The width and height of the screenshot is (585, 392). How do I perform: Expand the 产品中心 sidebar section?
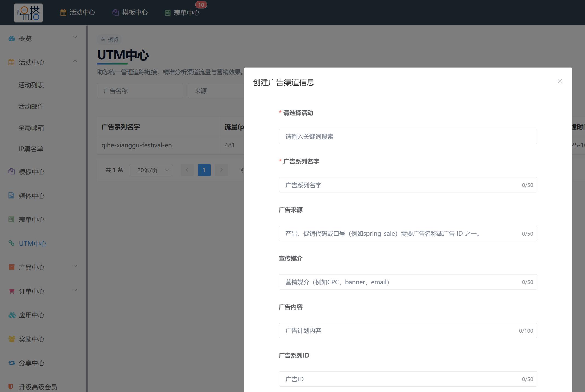coord(75,266)
